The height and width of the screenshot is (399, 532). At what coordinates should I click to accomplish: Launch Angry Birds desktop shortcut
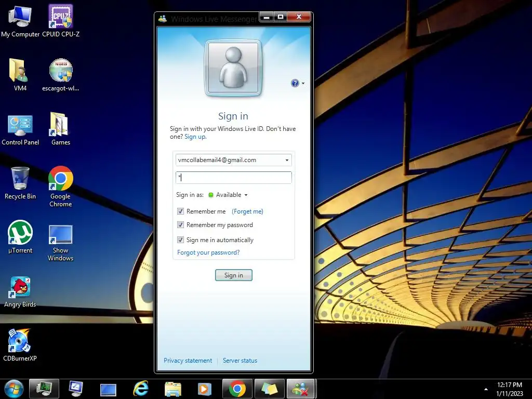(x=20, y=292)
